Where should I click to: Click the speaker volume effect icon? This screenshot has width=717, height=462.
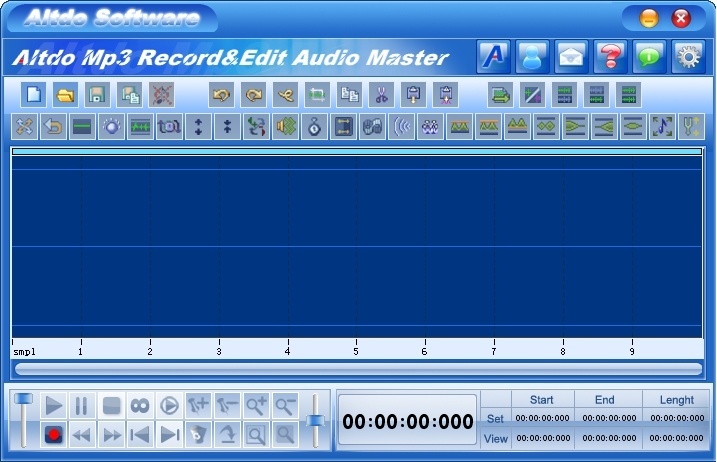point(285,127)
